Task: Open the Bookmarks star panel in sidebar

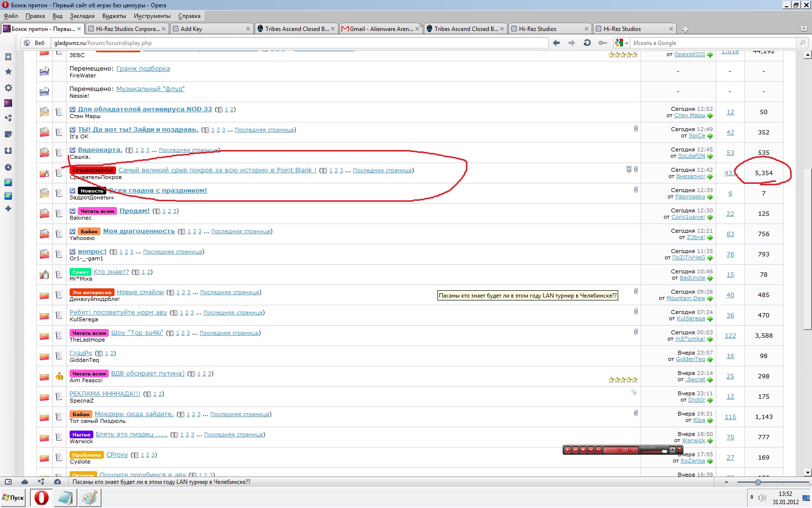Action: [x=8, y=72]
